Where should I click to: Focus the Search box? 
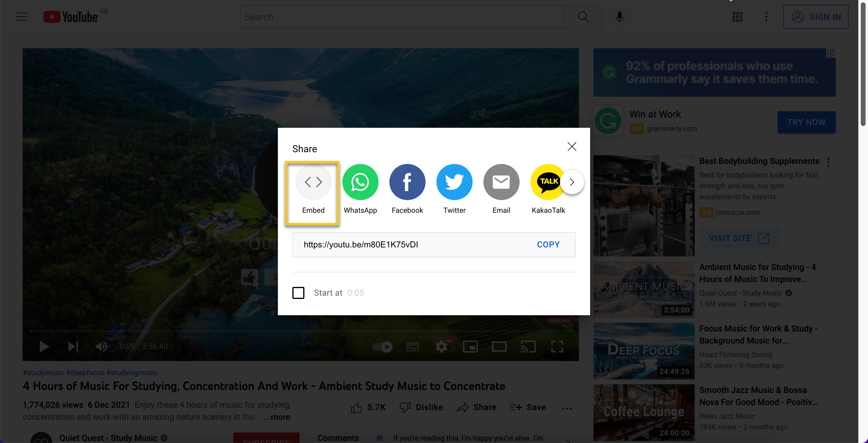[x=402, y=17]
